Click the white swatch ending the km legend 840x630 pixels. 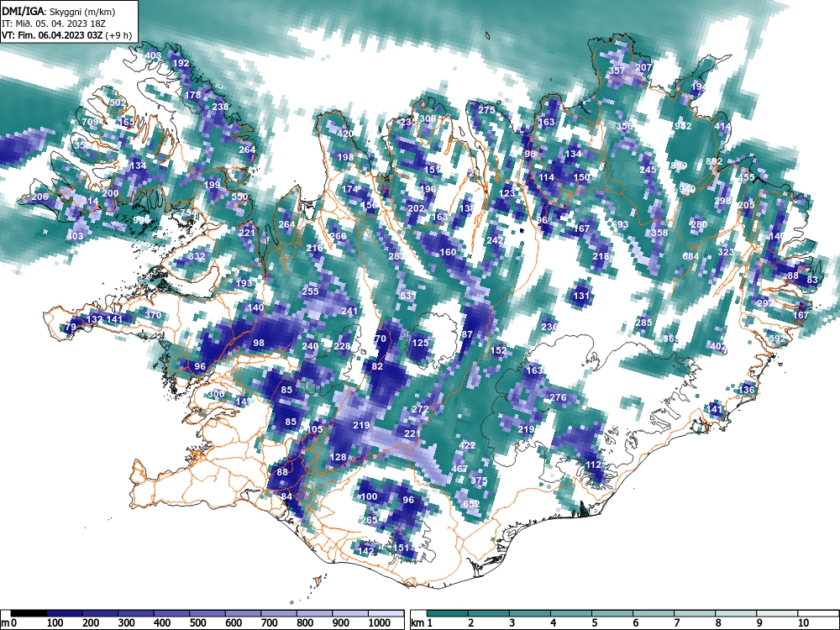[x=818, y=613]
